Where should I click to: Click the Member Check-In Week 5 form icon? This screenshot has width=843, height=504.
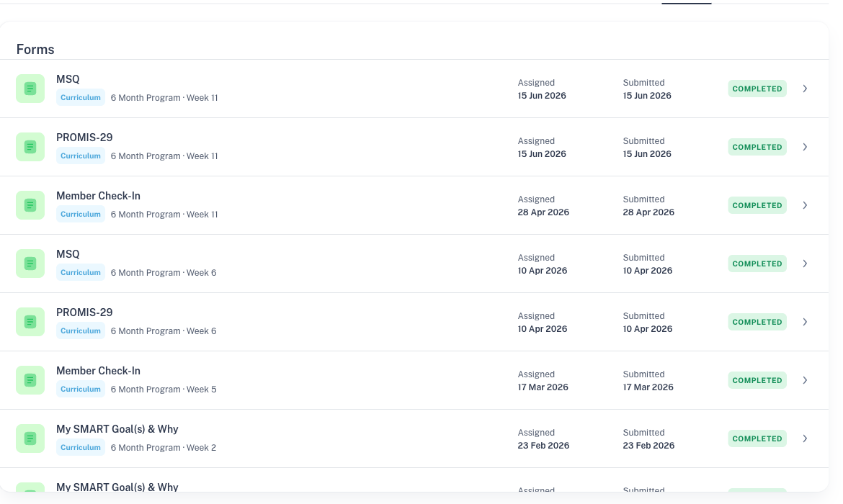tap(30, 380)
